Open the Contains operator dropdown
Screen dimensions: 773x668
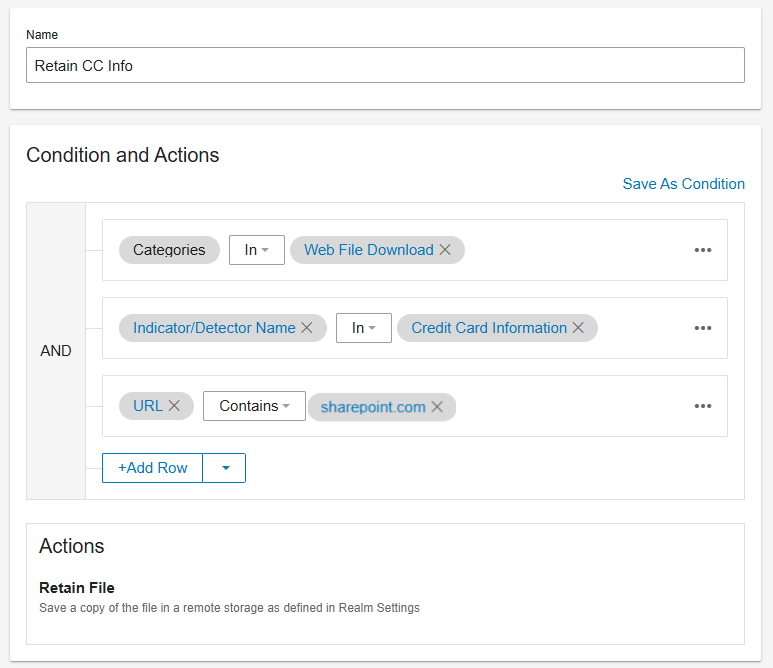[x=254, y=406]
